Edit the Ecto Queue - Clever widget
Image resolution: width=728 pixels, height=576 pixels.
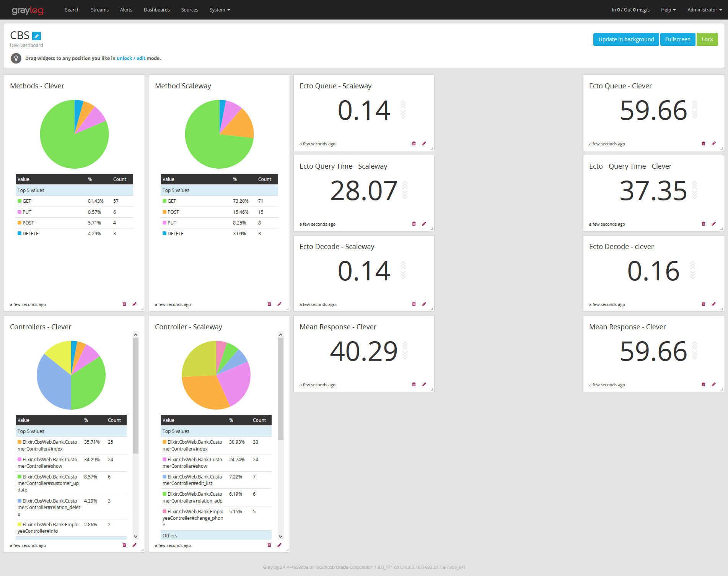tap(714, 143)
